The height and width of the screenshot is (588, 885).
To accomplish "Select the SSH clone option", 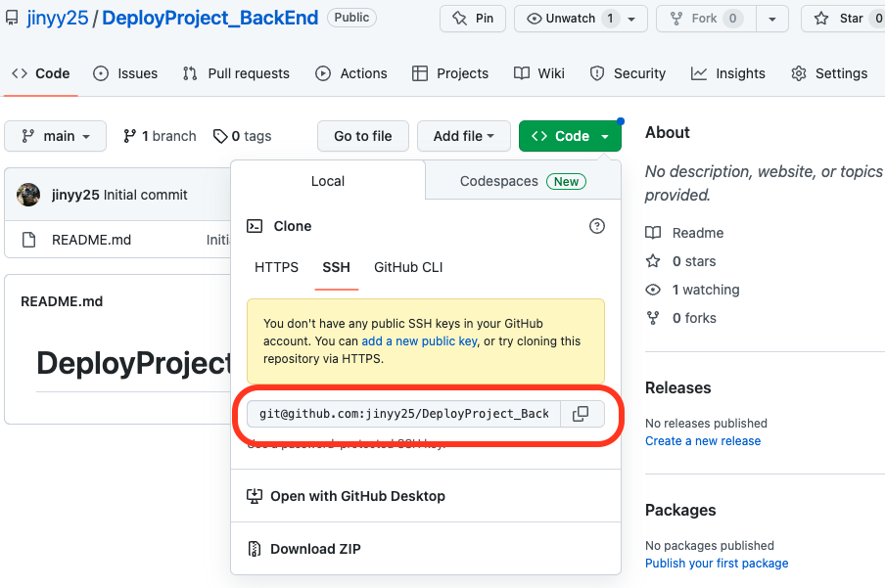I will click(337, 267).
